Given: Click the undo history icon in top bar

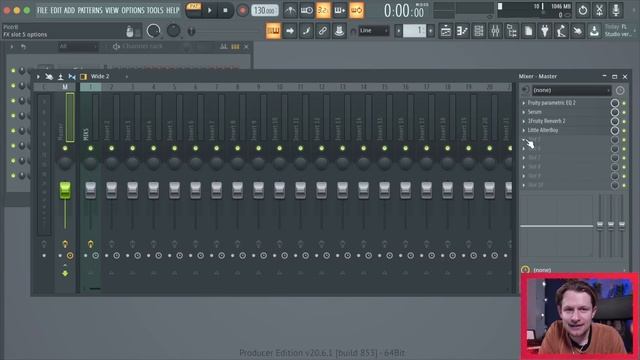Looking at the screenshot, I should [582, 11].
